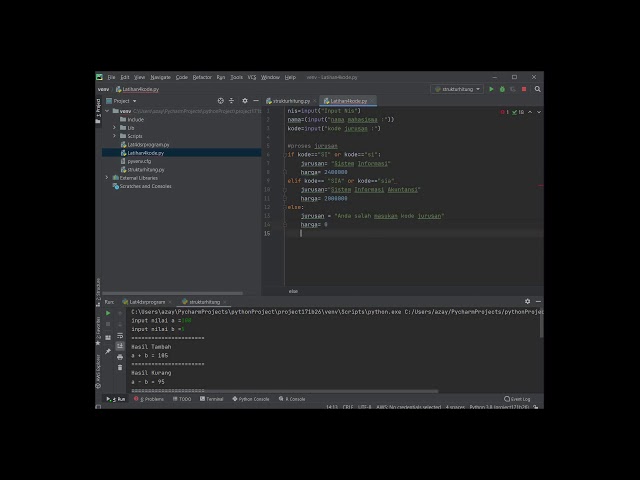The width and height of the screenshot is (640, 480).
Task: Select pyvenv.cfg in project tree
Action: 139,161
